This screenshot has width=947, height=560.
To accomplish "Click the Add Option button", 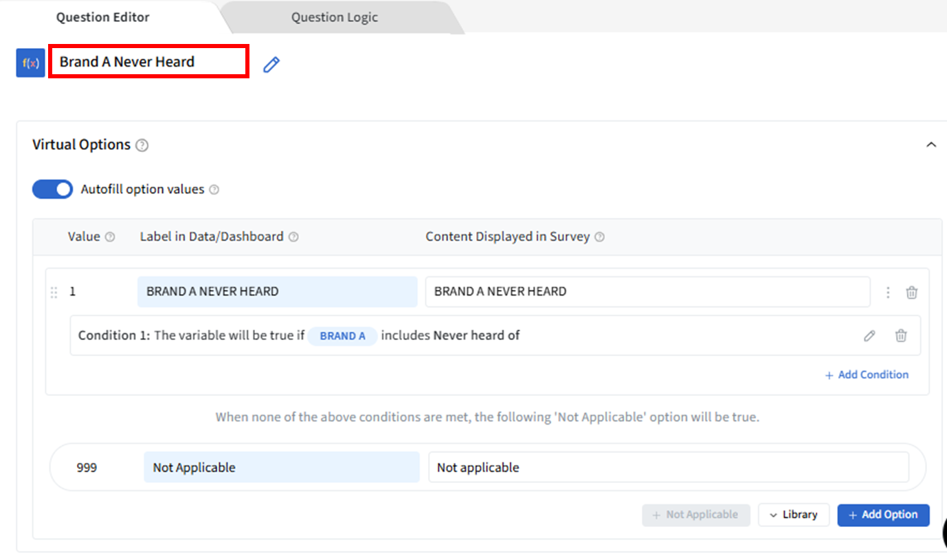I will [x=882, y=515].
